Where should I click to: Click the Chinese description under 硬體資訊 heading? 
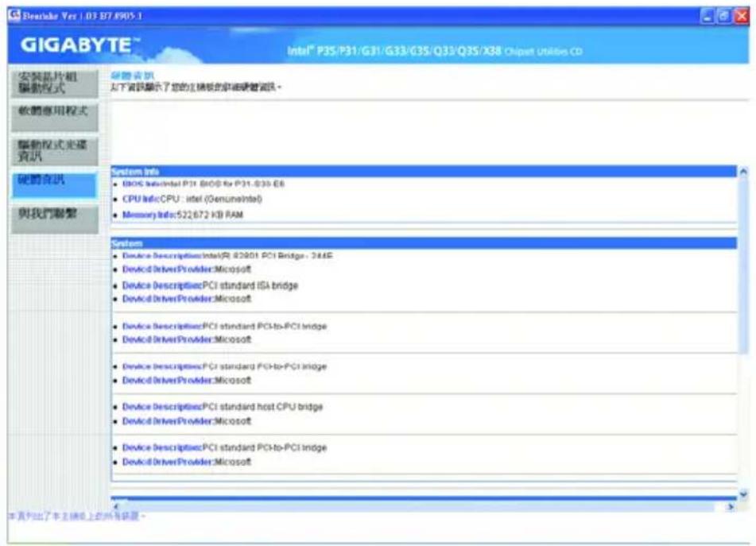(x=196, y=87)
